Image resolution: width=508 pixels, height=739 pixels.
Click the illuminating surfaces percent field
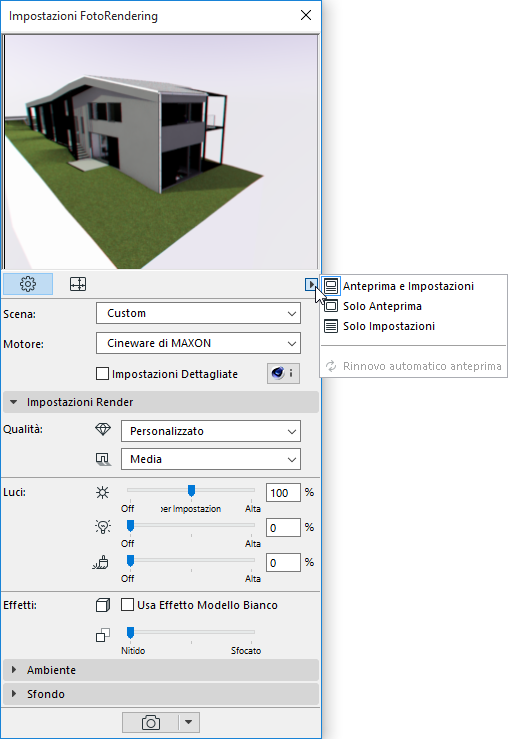[x=283, y=562]
